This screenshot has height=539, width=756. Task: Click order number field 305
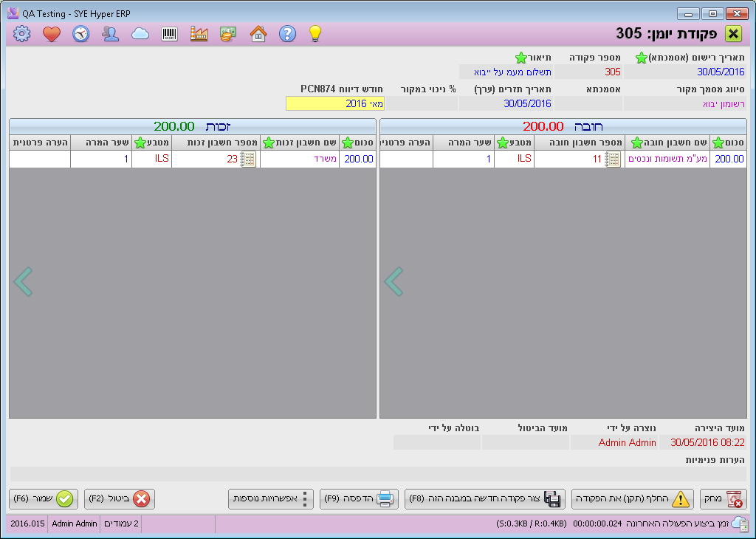(x=588, y=72)
